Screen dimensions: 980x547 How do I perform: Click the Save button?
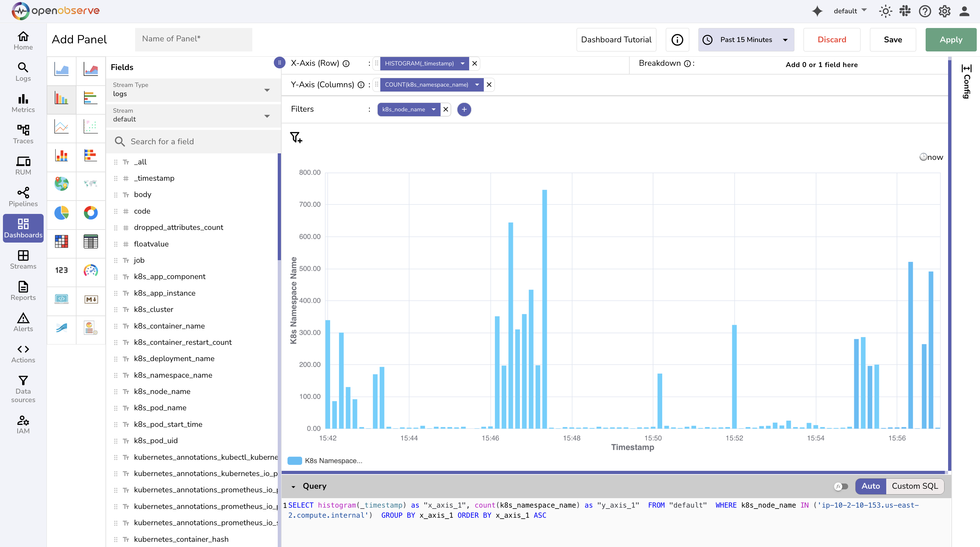tap(892, 40)
